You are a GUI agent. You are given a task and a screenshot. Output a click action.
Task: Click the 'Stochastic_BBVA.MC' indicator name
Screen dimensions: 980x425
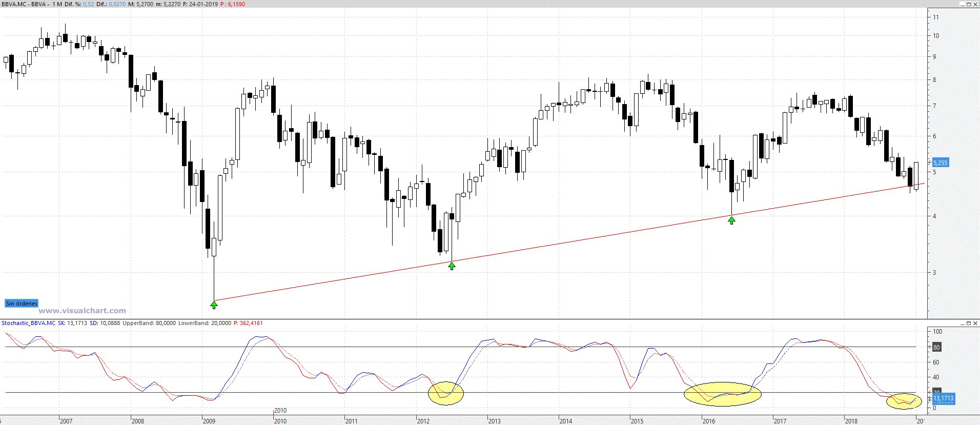[x=28, y=323]
